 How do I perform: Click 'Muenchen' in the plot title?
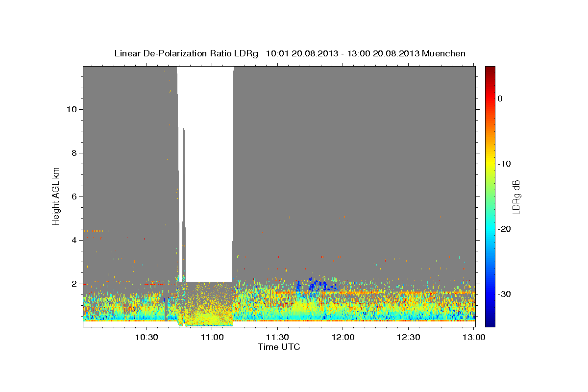click(x=444, y=53)
